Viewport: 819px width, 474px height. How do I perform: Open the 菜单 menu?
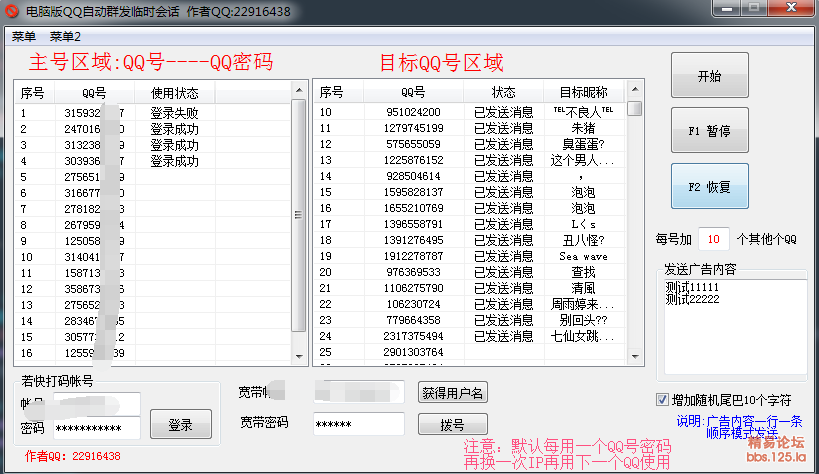pyautogui.click(x=24, y=37)
